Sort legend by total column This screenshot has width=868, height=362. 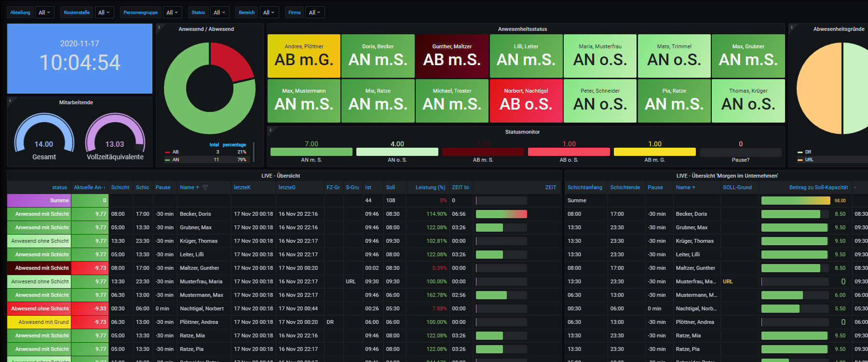point(214,144)
